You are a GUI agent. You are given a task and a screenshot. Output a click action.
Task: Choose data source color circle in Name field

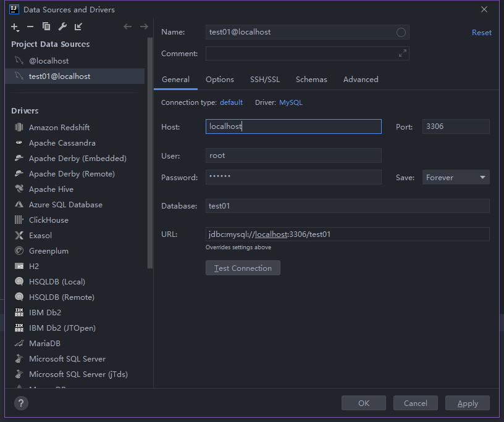[x=401, y=33]
